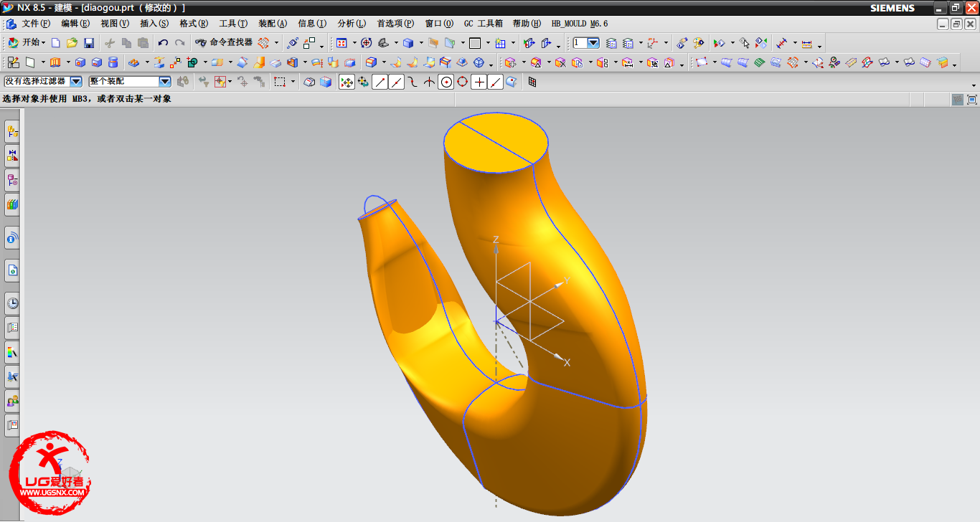Save the part with the floppy disk icon
This screenshot has height=522, width=980.
click(x=89, y=43)
